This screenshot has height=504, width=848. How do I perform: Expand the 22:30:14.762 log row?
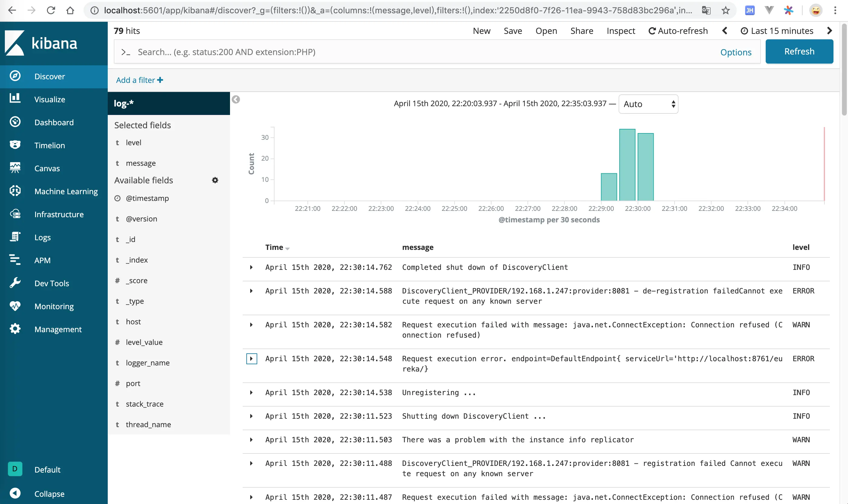click(251, 267)
